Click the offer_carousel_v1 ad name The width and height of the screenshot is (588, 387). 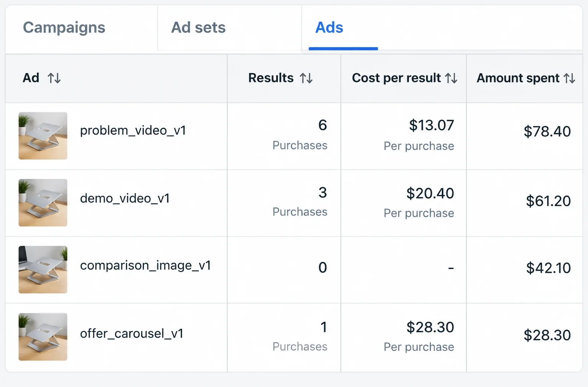pos(132,334)
